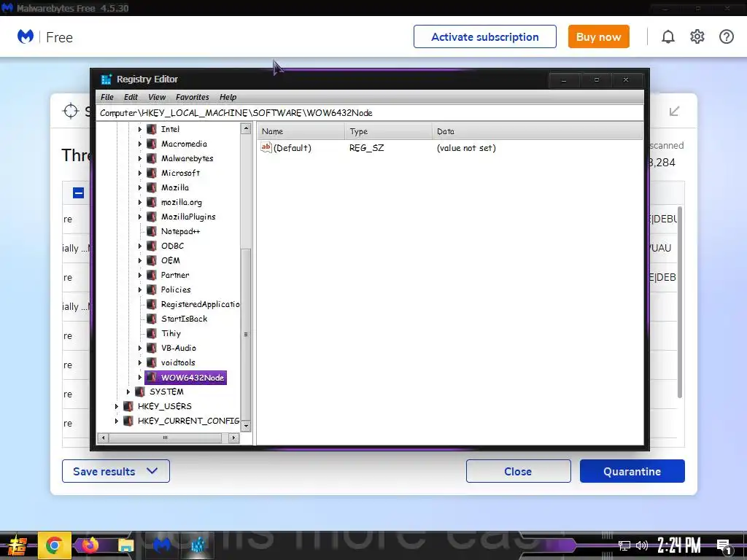Click the (Default) value string icon
The width and height of the screenshot is (747, 560).
266,147
